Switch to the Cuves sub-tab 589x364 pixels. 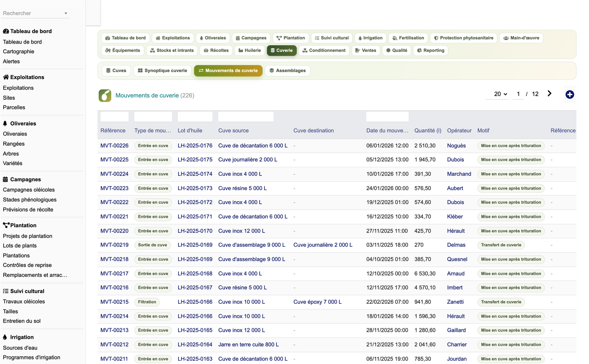point(116,70)
